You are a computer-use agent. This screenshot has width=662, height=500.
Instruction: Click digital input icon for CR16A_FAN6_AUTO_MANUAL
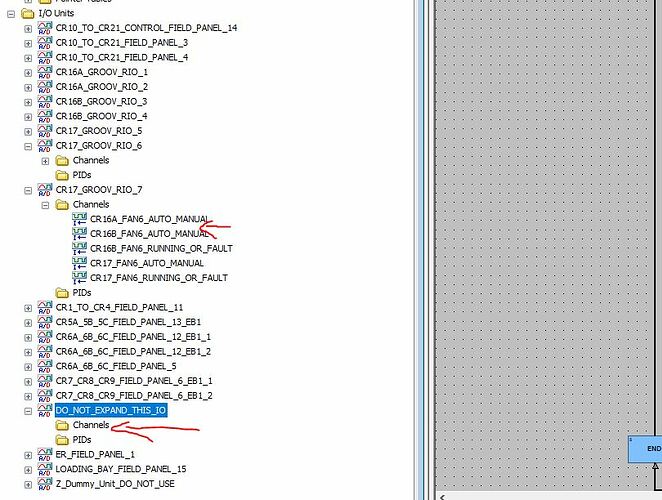[79, 219]
